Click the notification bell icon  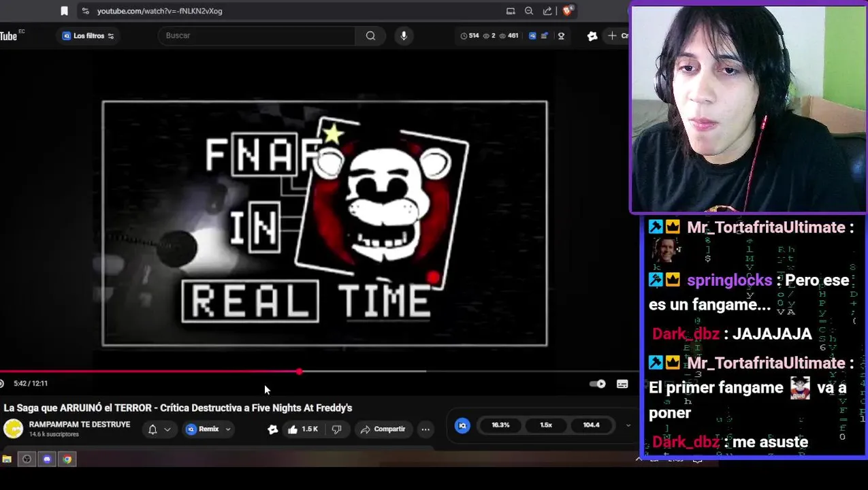coord(152,429)
